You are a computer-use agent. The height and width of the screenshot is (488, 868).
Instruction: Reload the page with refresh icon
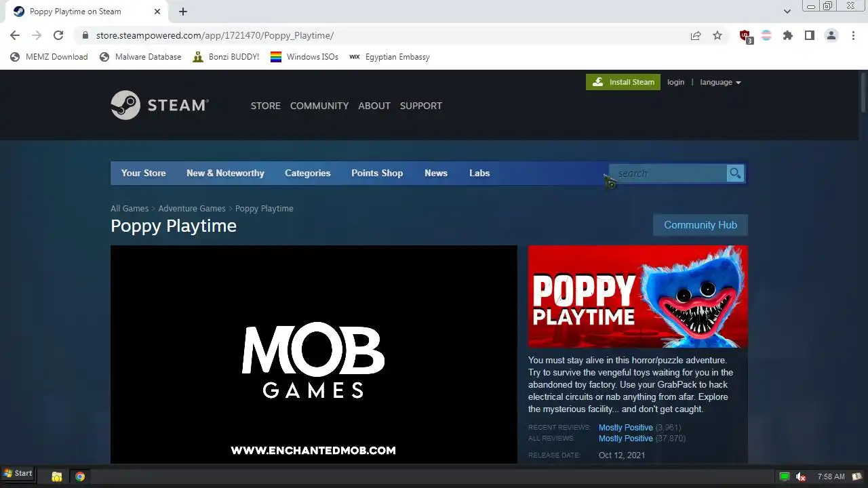coord(58,35)
